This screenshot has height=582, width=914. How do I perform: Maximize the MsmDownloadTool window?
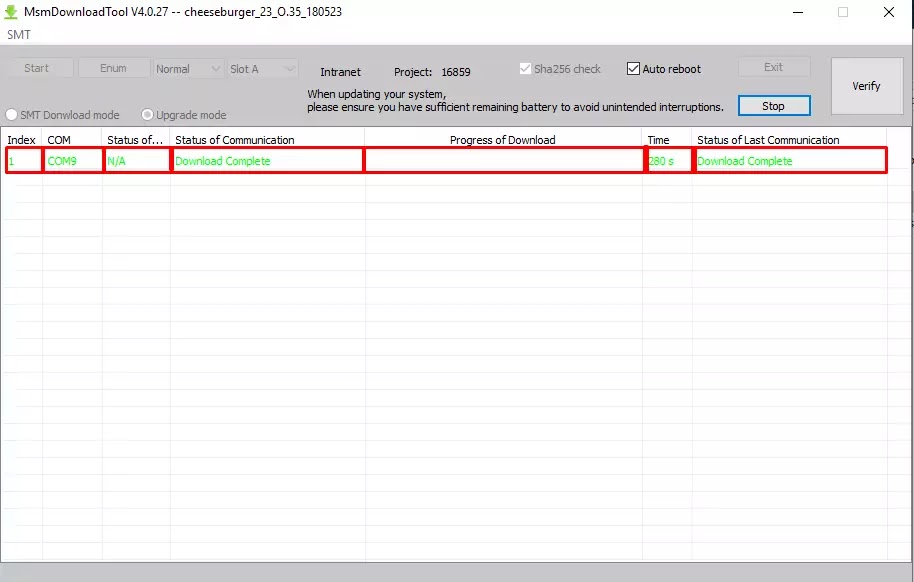tap(843, 12)
